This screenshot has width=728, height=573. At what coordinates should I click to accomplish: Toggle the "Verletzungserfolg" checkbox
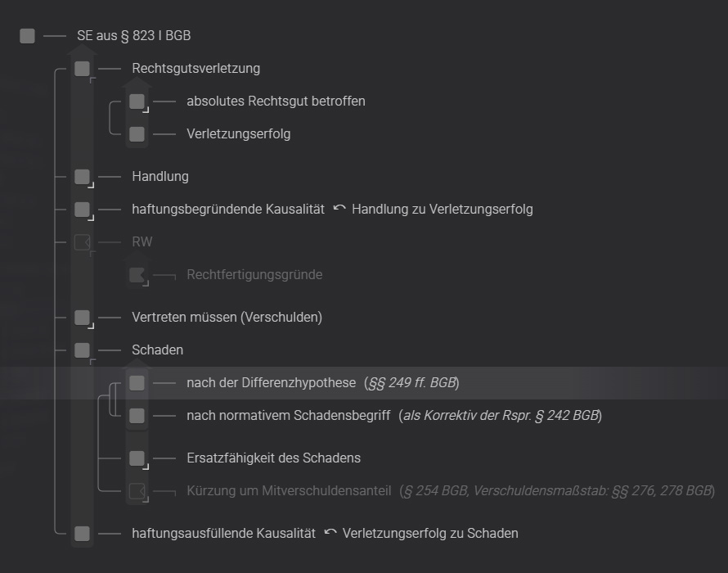click(x=137, y=133)
